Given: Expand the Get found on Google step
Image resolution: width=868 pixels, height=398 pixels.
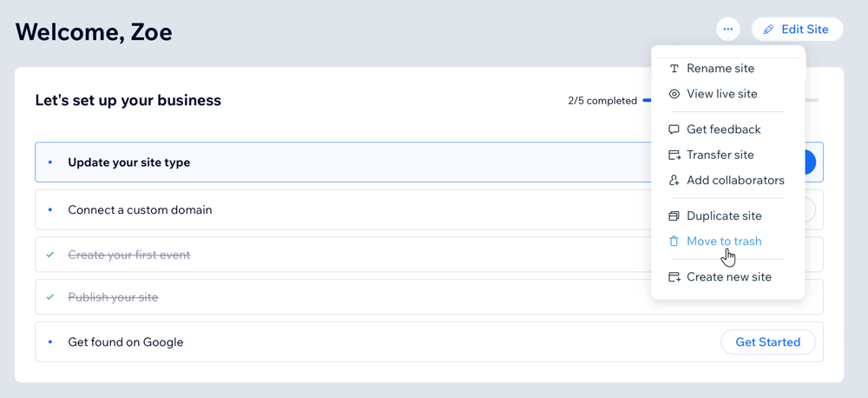Looking at the screenshot, I should point(429,342).
